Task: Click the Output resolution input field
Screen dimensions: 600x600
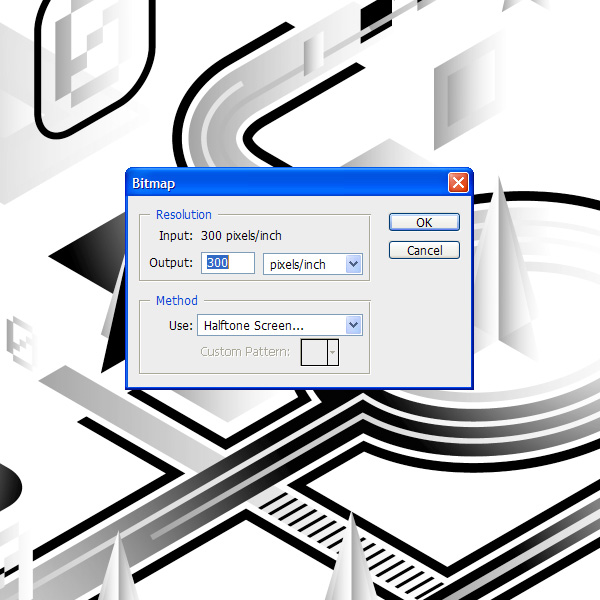Action: point(228,264)
